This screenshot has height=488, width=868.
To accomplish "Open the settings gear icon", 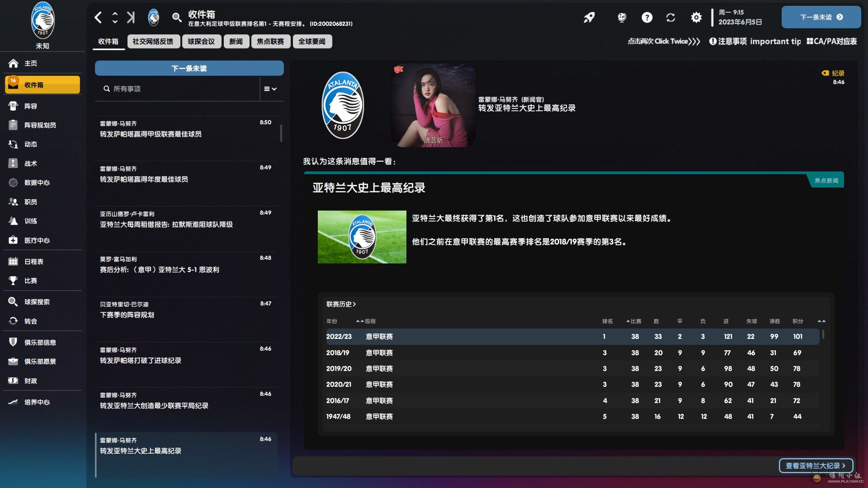I will point(696,18).
